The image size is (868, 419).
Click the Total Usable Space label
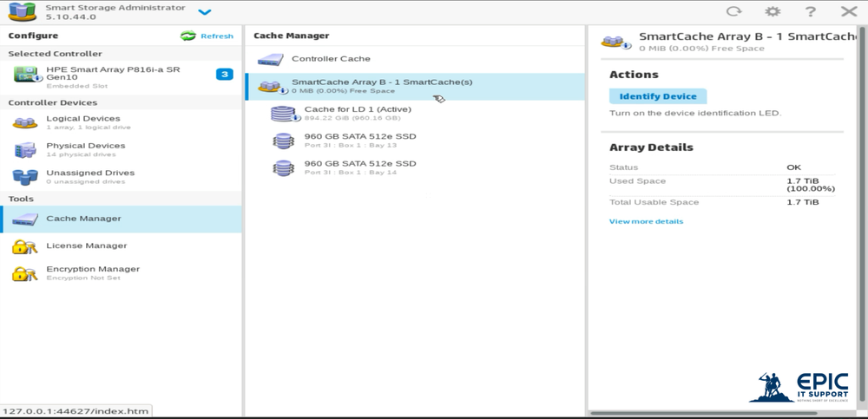(654, 202)
